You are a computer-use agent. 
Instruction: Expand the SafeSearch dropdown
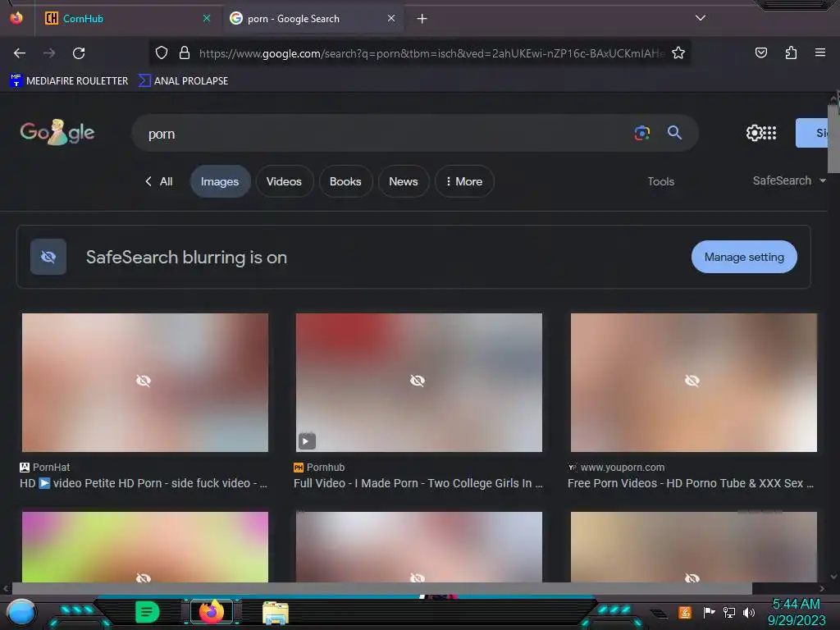pos(789,180)
